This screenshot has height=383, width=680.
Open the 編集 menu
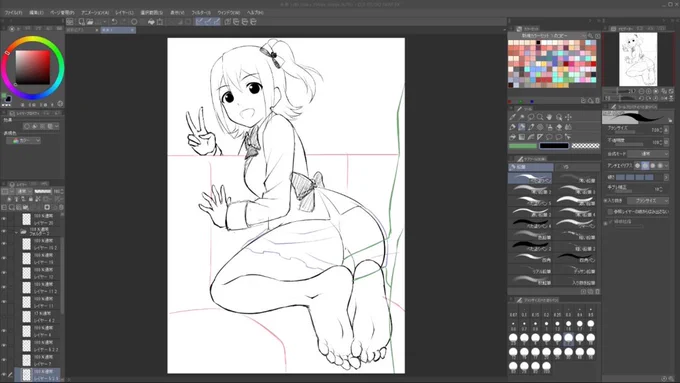36,13
